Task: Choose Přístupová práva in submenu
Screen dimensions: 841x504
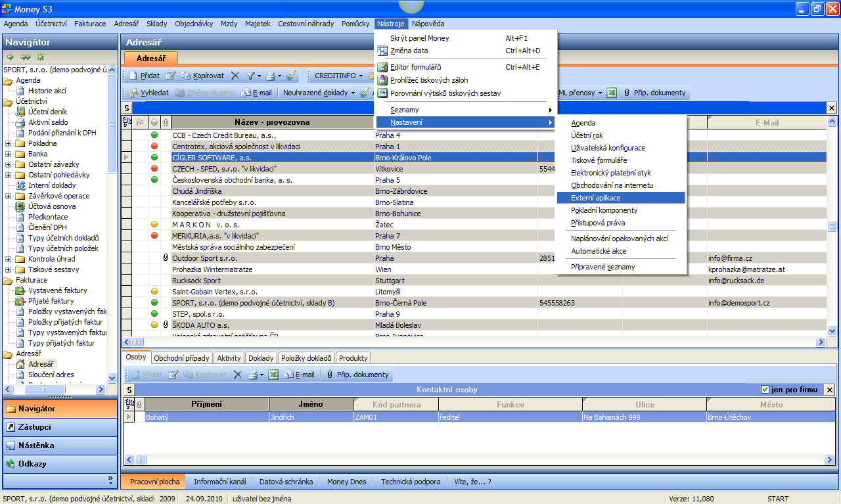Action: (621, 223)
